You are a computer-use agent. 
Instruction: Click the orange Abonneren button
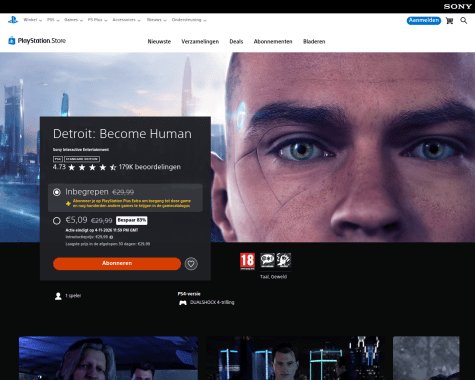coord(117,264)
